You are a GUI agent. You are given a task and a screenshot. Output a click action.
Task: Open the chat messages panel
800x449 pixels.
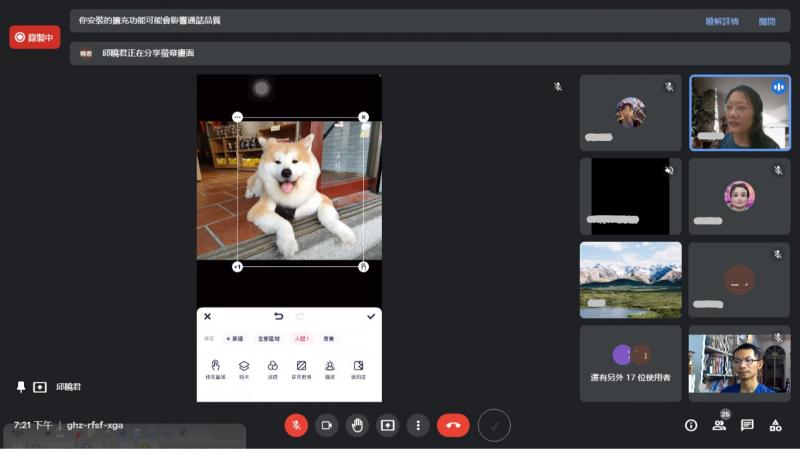pos(747,425)
